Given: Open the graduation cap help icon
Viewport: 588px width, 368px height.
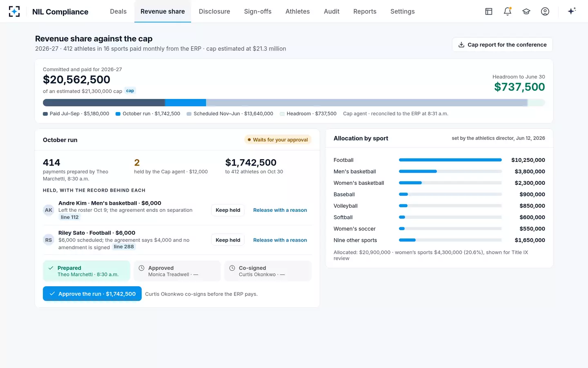Looking at the screenshot, I should coord(526,11).
